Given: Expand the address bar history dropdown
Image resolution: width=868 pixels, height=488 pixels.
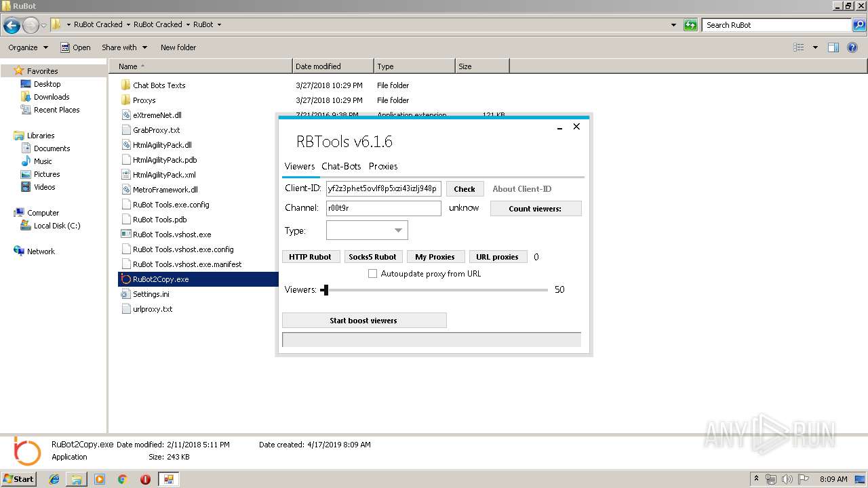Looking at the screenshot, I should click(673, 25).
